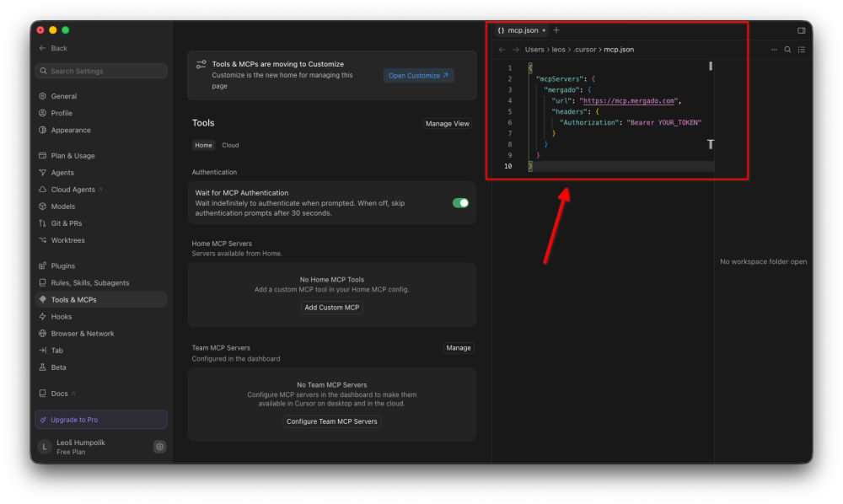Click Configure Team MCP Servers
843x504 pixels.
tap(331, 421)
